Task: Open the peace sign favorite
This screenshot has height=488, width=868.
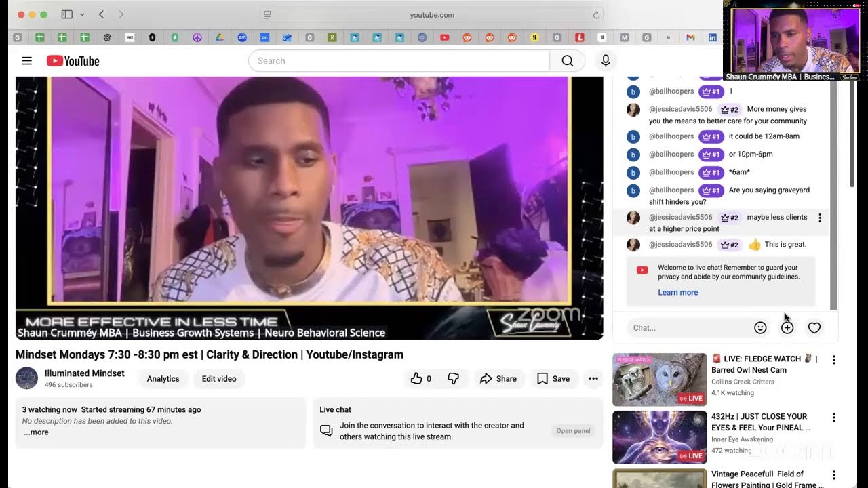Action: 197,37
